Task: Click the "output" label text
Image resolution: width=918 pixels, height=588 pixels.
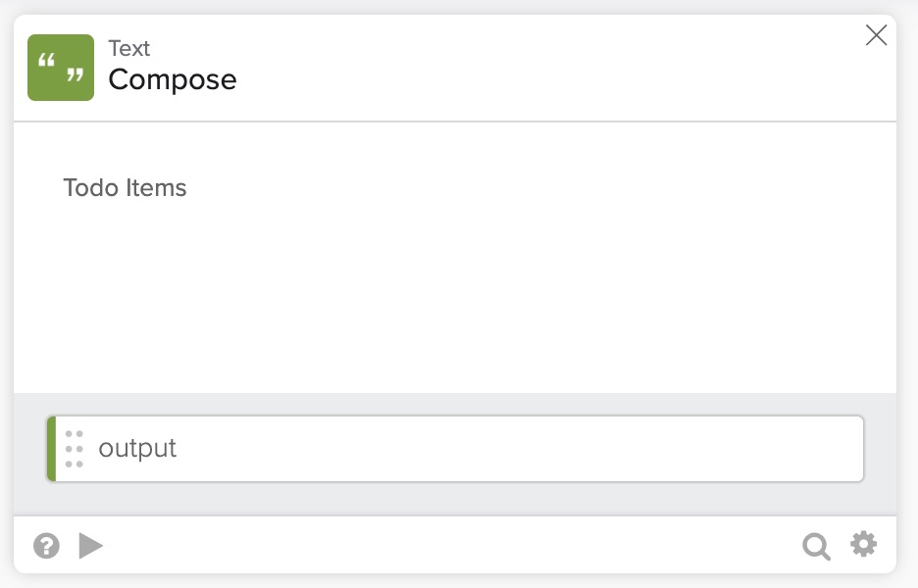Action: pyautogui.click(x=137, y=449)
